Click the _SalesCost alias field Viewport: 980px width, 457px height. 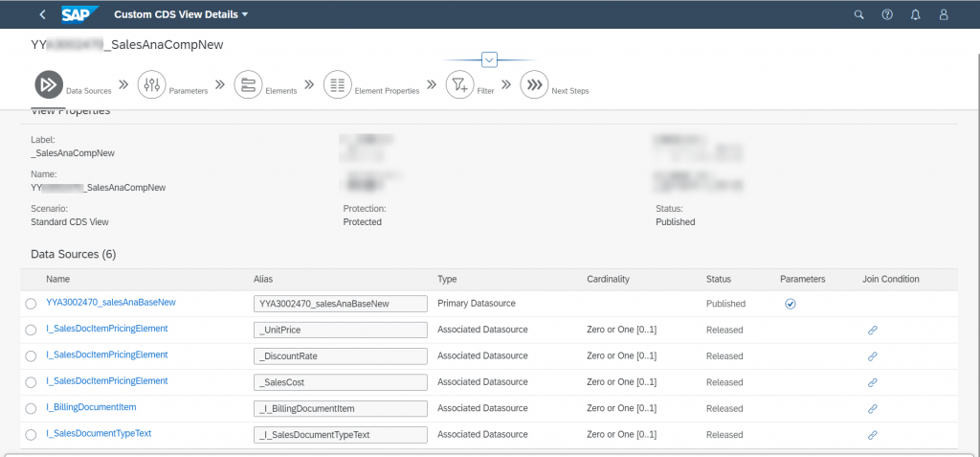coord(341,382)
